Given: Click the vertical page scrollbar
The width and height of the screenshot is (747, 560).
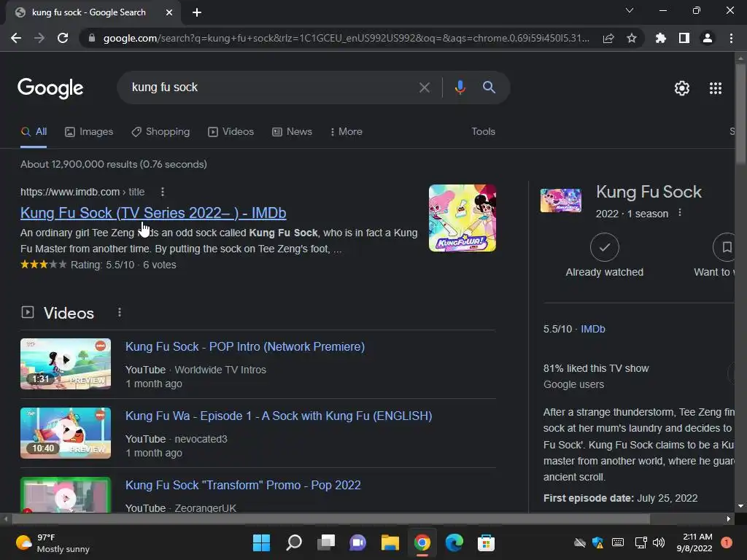Looking at the screenshot, I should point(740,114).
